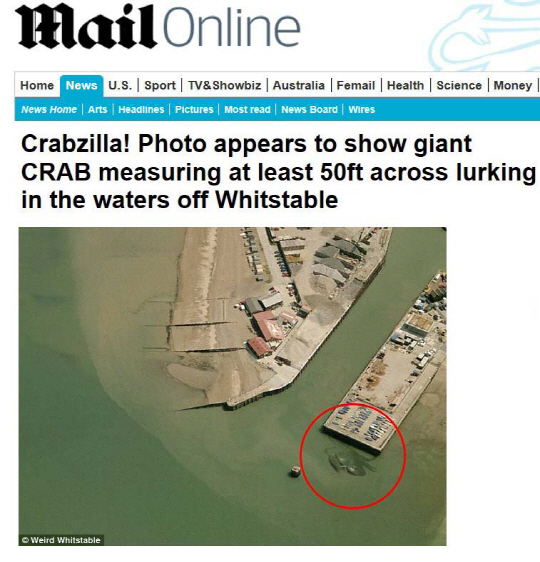Click the MailOnline logo
The height and width of the screenshot is (562, 540).
tap(158, 26)
